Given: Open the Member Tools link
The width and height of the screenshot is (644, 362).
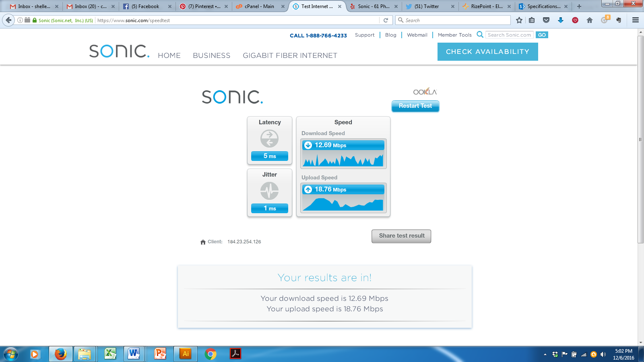Looking at the screenshot, I should click(x=455, y=35).
